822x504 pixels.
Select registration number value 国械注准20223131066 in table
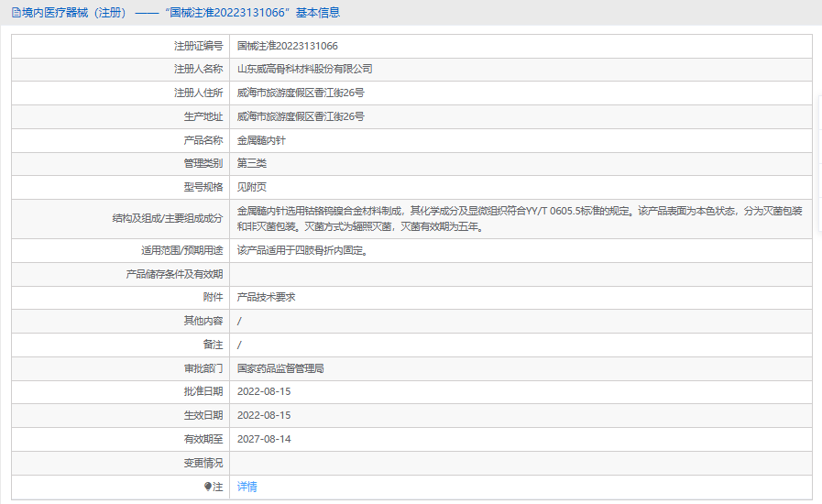[287, 46]
